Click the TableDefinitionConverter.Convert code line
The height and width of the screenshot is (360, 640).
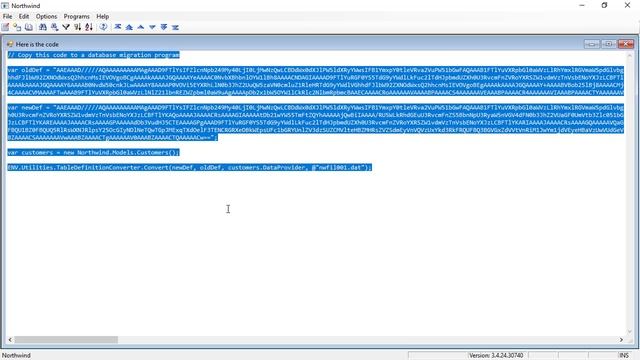point(190,167)
